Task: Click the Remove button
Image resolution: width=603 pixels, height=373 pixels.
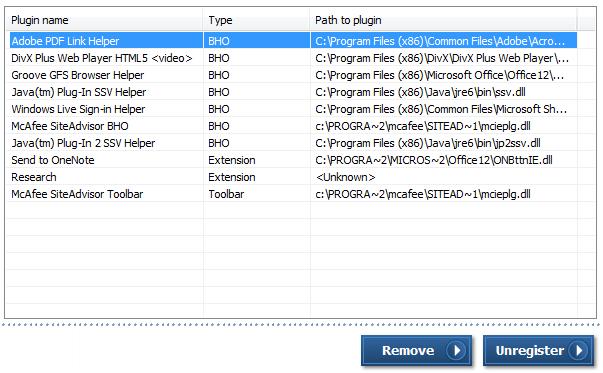Action: pos(416,350)
